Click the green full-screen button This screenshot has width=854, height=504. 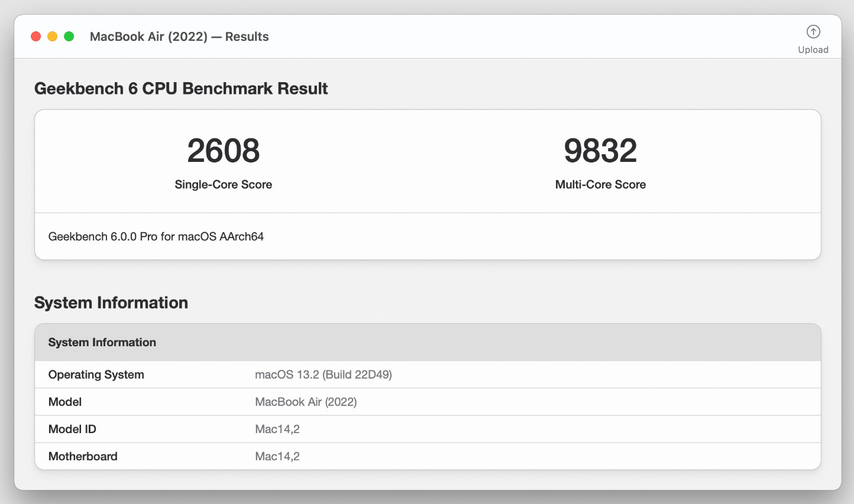point(69,37)
